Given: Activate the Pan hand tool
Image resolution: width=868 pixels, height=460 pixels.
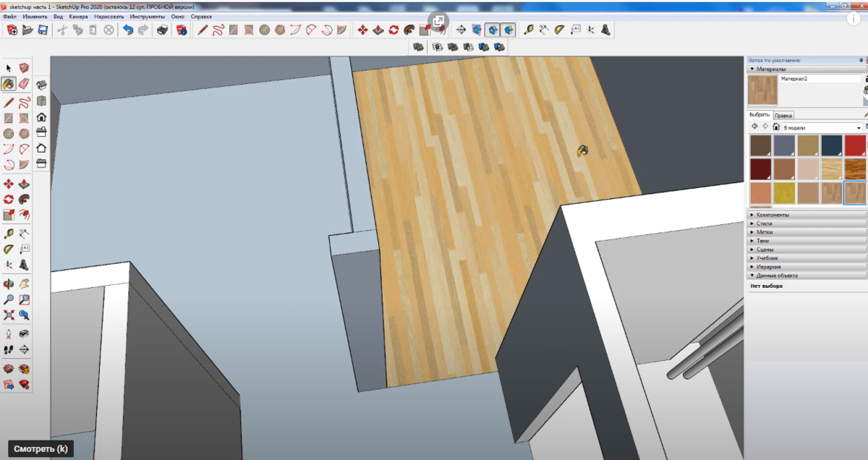Looking at the screenshot, I should click(25, 284).
